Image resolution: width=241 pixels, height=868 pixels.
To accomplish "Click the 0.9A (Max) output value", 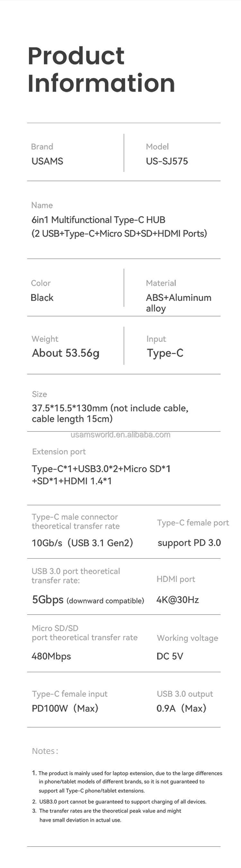I will 181,708.
